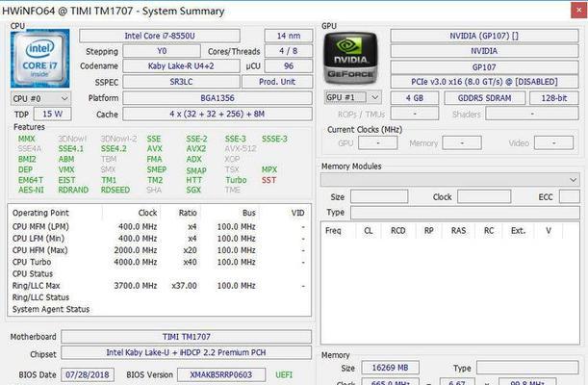Click the RAS column header in timings table
The image size is (588, 385).
pyautogui.click(x=458, y=231)
